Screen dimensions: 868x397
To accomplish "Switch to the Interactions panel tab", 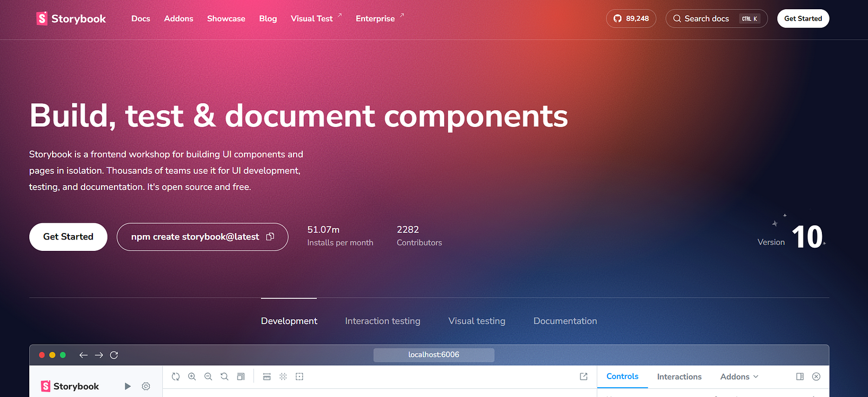I will pos(679,377).
